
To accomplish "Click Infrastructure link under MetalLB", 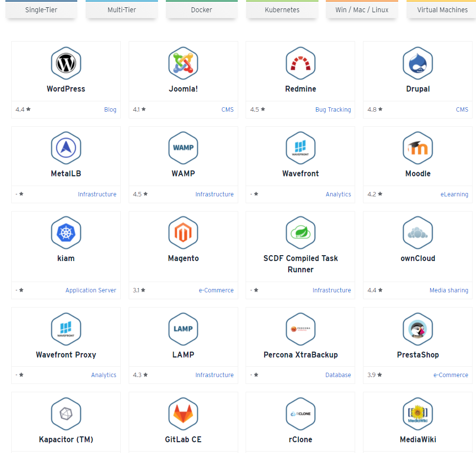I will coord(97,194).
